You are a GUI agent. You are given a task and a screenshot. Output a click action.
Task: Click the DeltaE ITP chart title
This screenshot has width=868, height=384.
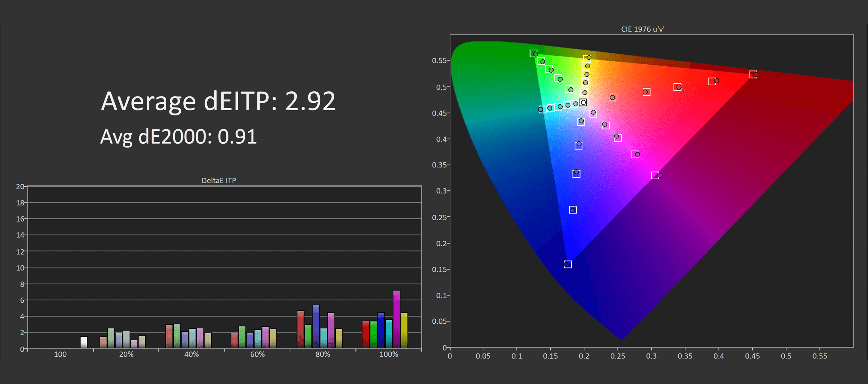(x=219, y=180)
